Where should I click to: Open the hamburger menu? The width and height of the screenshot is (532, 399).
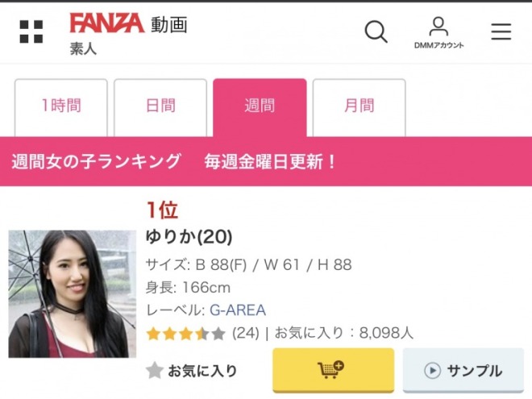coord(501,32)
